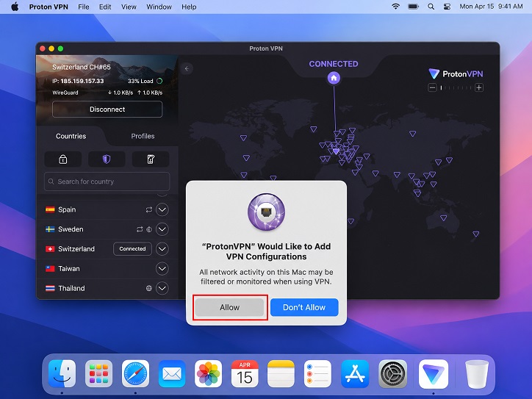Click the battery icon in menu bar
The height and width of the screenshot is (399, 532).
pos(413,7)
